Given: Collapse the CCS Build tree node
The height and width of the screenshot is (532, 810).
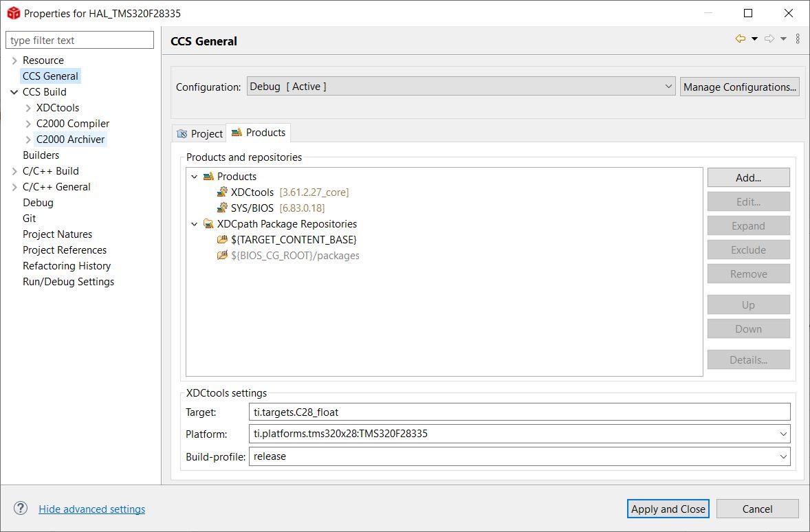Looking at the screenshot, I should click(x=14, y=92).
